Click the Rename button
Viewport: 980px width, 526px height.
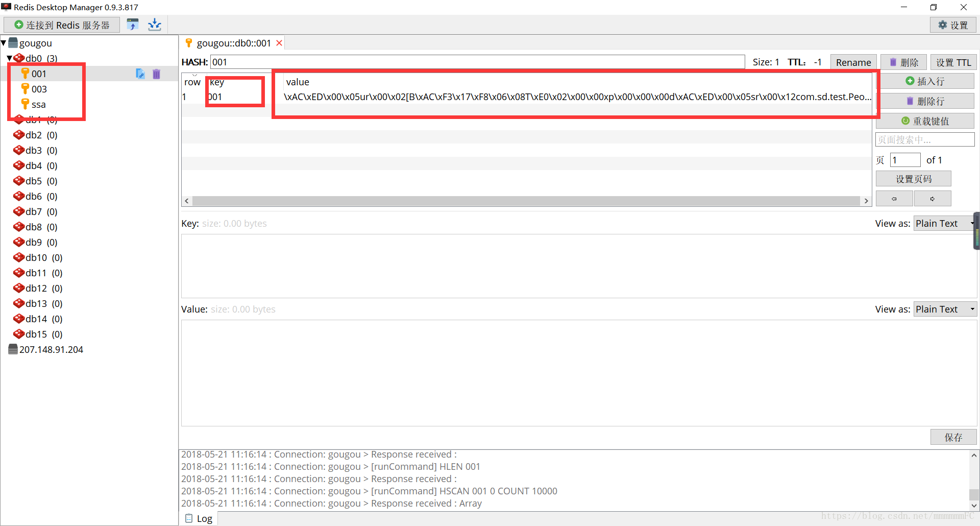click(853, 62)
